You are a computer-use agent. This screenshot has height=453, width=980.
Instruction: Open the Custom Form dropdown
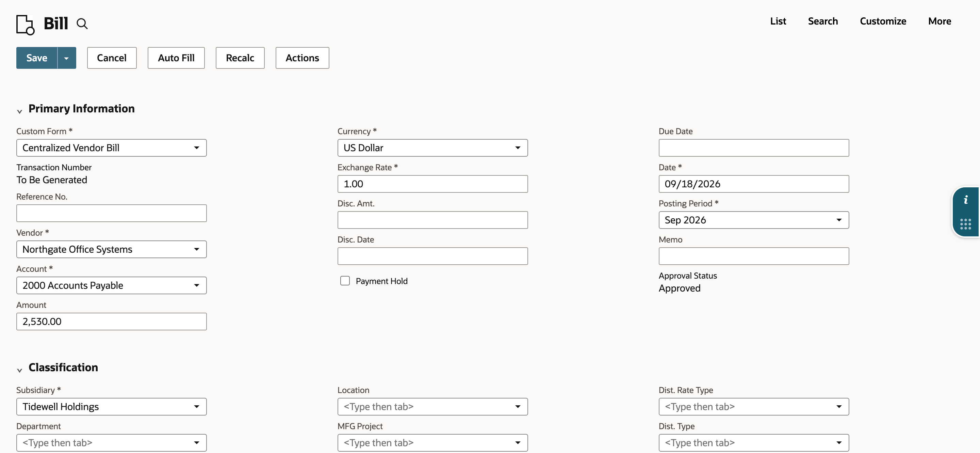pos(112,148)
